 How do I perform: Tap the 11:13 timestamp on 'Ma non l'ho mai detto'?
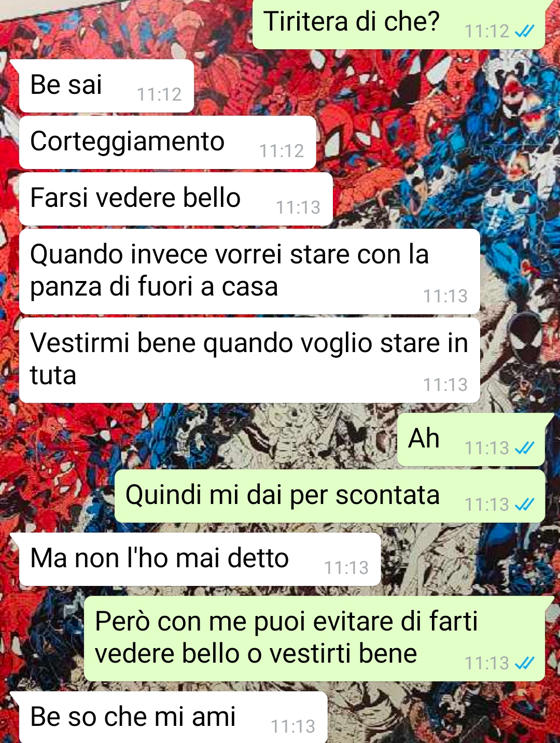click(346, 568)
